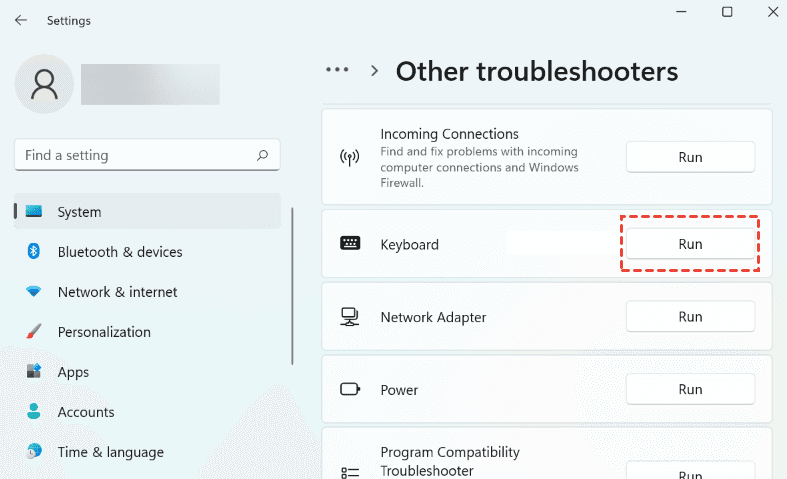Select Personalization in the sidebar
Viewport: 787px width, 479px height.
click(x=104, y=332)
